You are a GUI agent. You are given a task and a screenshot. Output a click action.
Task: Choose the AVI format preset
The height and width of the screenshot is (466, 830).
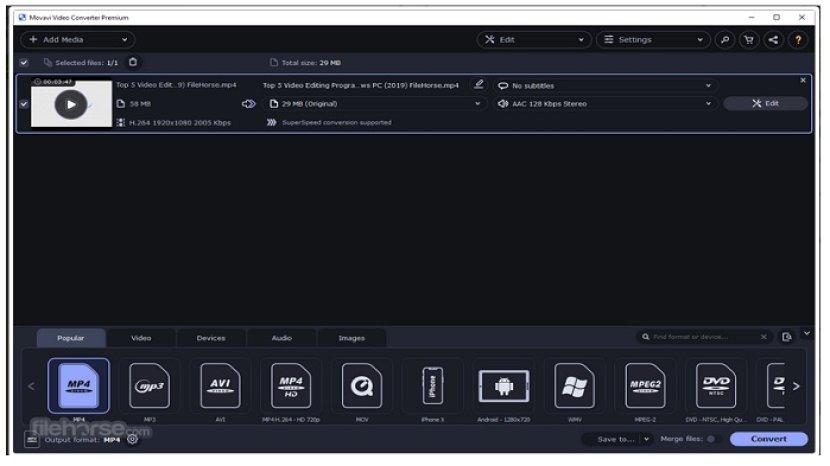pyautogui.click(x=220, y=386)
